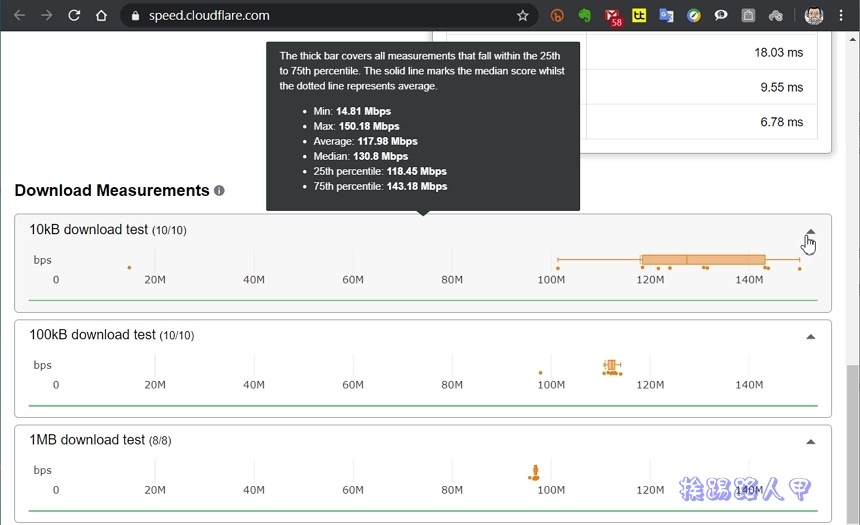
Task: Open the browser home page icon
Action: click(x=101, y=15)
